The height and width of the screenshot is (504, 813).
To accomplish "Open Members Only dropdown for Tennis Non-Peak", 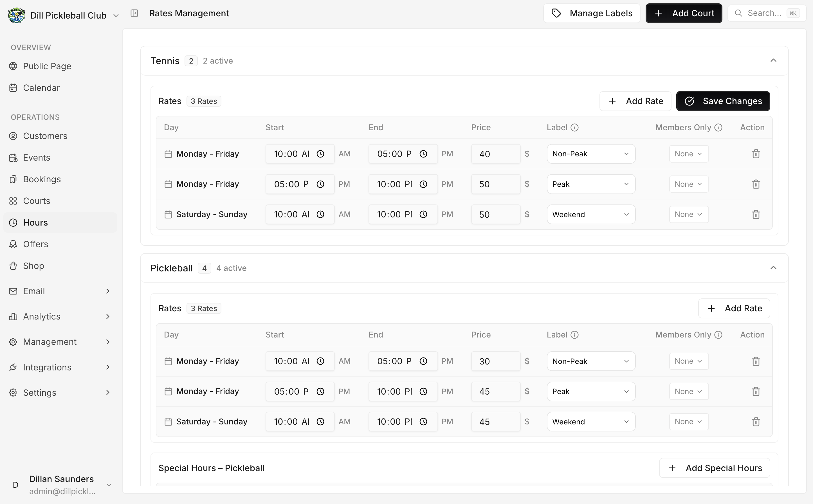I will pos(689,154).
